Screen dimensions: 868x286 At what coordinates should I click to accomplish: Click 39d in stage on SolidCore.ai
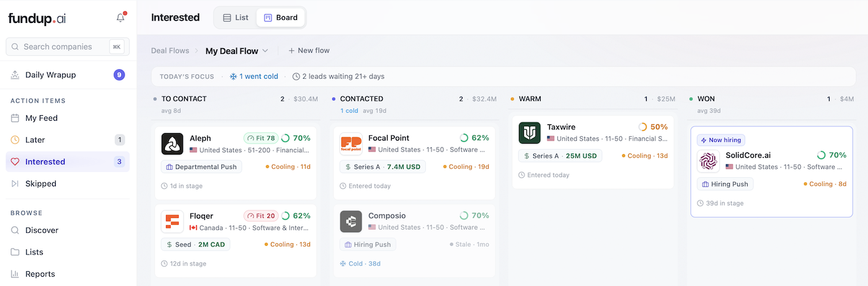[x=720, y=203]
